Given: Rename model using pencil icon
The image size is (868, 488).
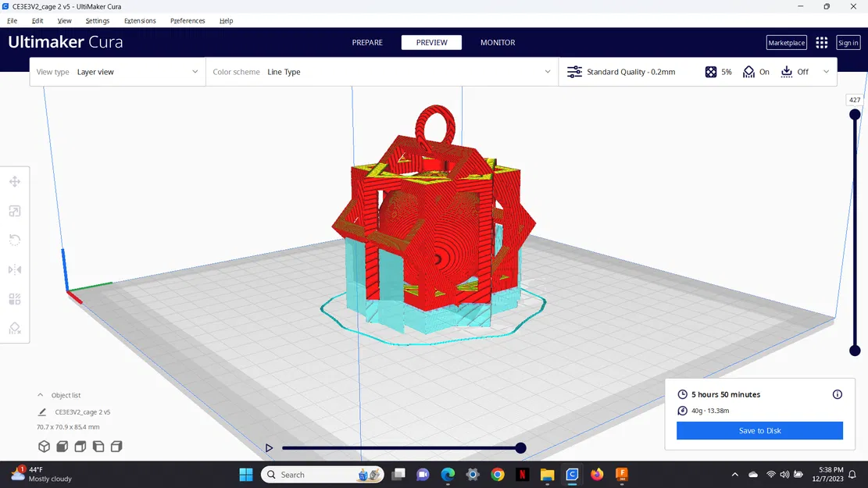Looking at the screenshot, I should point(42,412).
